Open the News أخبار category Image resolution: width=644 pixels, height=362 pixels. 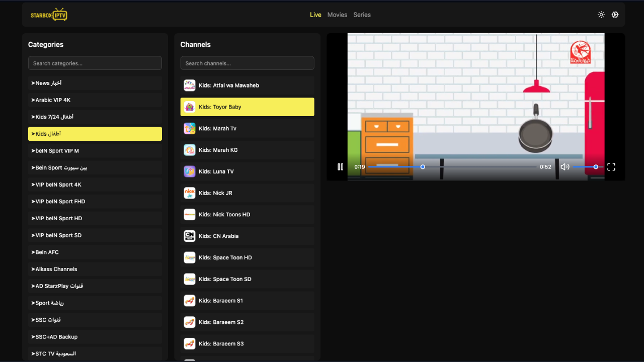(x=95, y=83)
